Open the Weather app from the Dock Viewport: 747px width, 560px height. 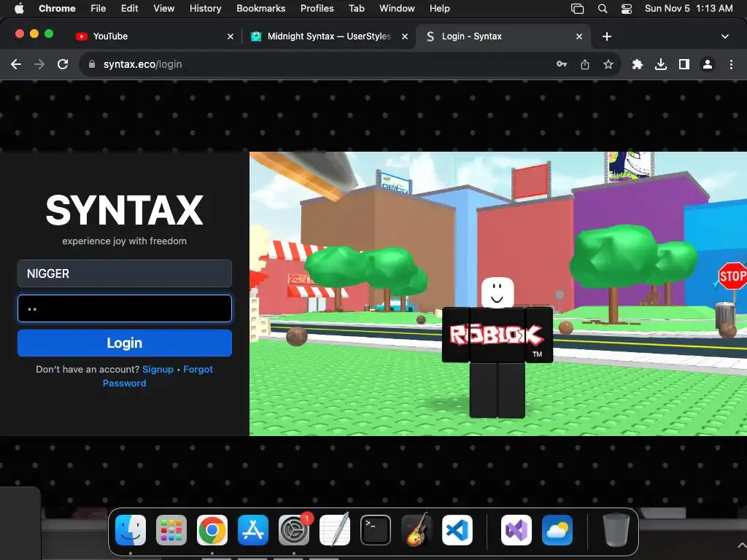(557, 530)
